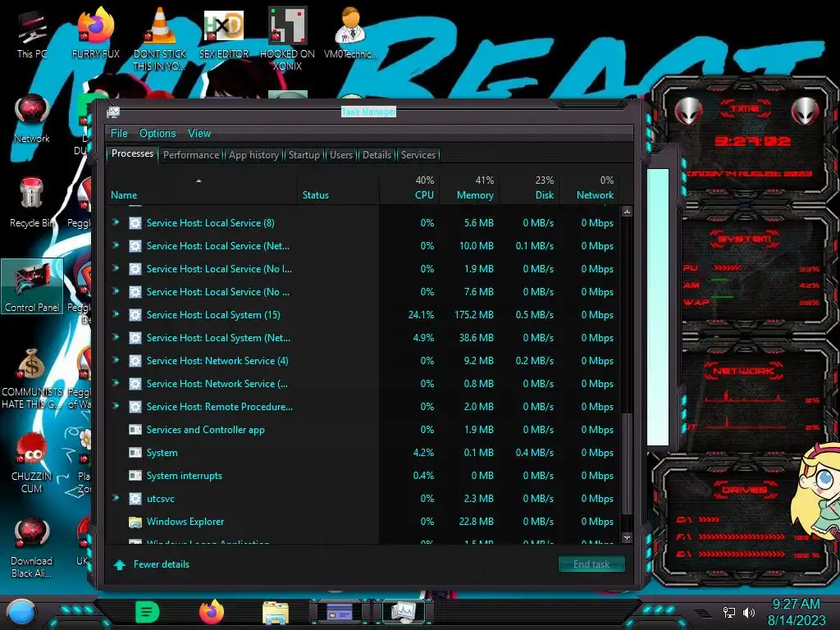Switch to the Users tab
The width and height of the screenshot is (840, 630).
[x=341, y=155]
